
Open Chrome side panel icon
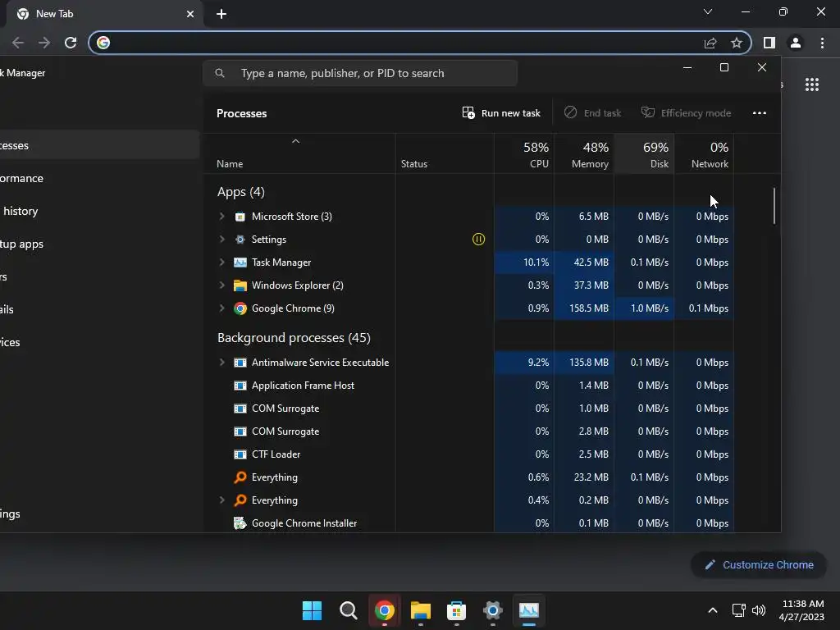tap(769, 43)
